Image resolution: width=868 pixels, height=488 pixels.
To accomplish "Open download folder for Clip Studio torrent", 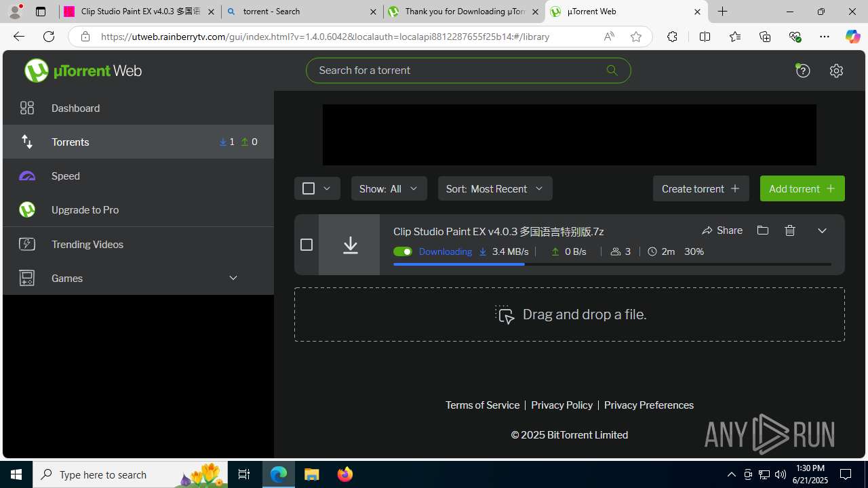I will (763, 230).
